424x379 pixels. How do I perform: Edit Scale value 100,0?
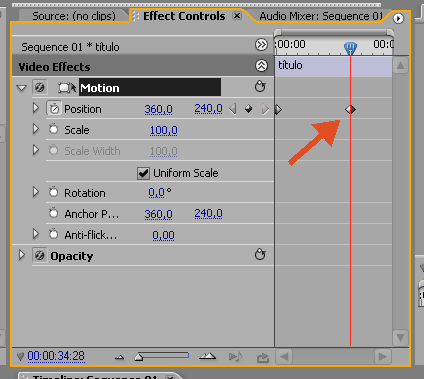coord(163,130)
